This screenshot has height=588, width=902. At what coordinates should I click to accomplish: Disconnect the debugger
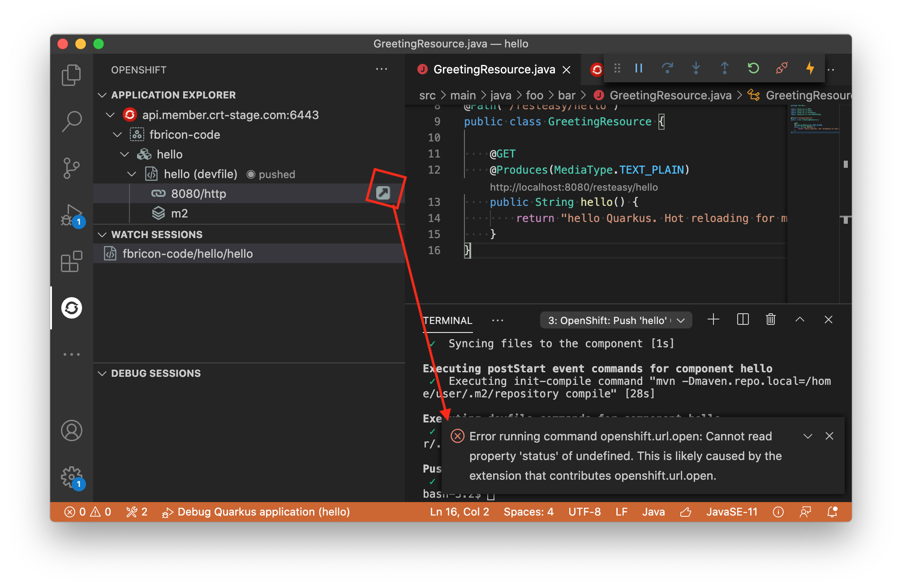(781, 68)
